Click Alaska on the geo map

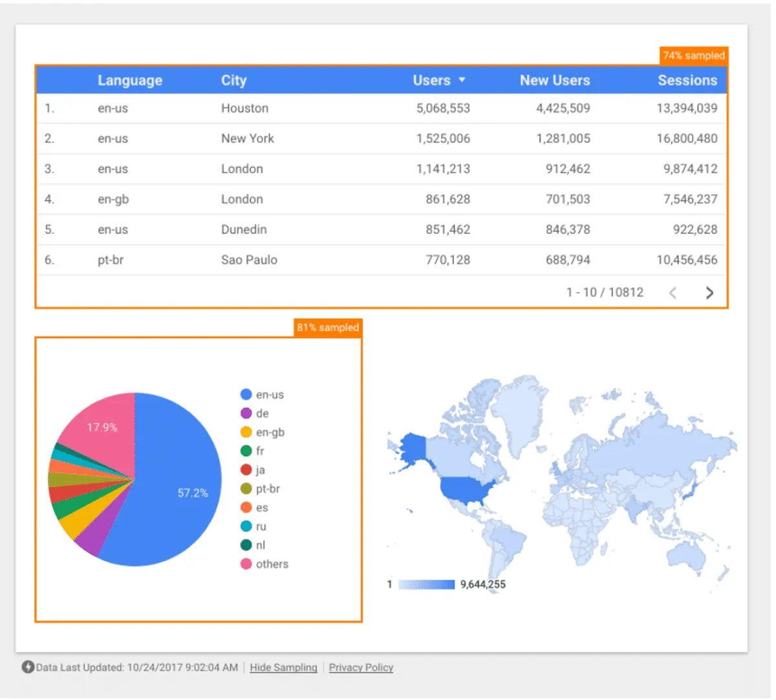[x=413, y=449]
